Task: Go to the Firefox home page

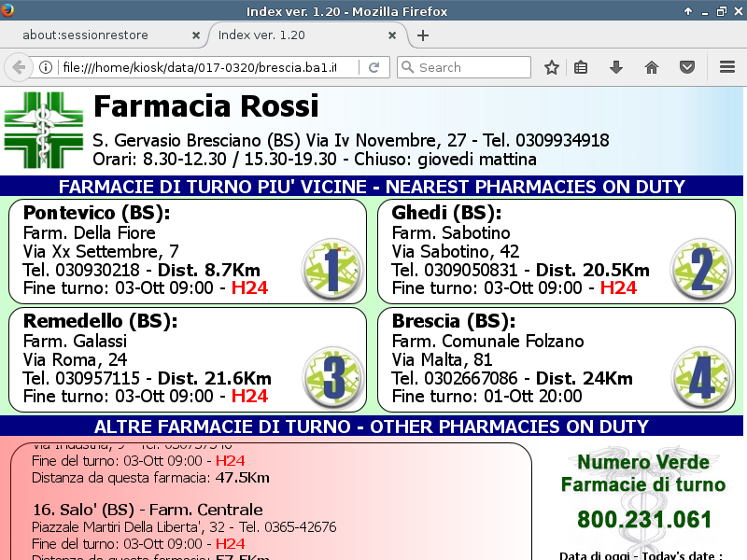Action: coord(652,67)
